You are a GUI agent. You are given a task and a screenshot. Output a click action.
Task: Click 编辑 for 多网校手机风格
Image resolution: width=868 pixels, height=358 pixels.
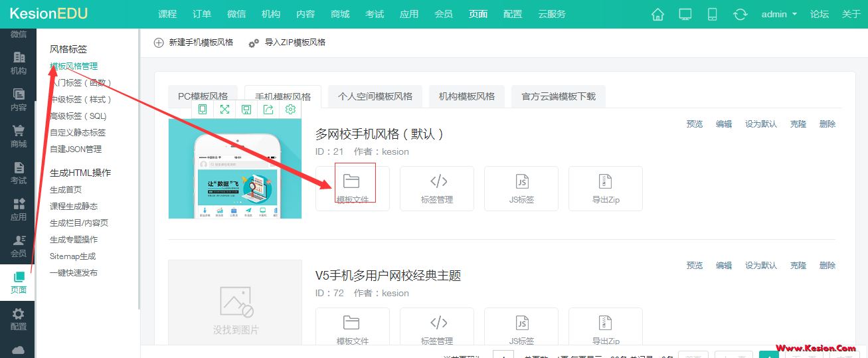click(724, 124)
